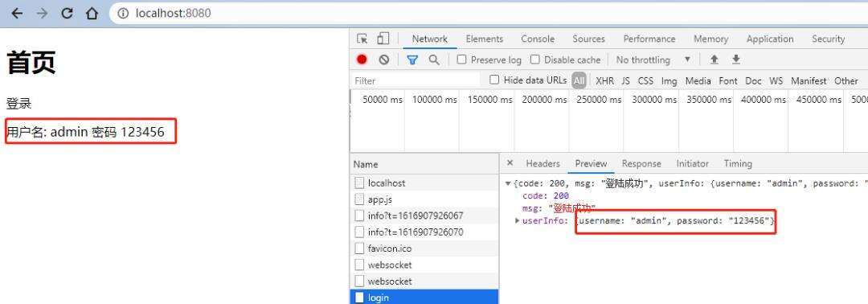Image resolution: width=868 pixels, height=304 pixels.
Task: Open the Console tab
Action: coord(538,39)
